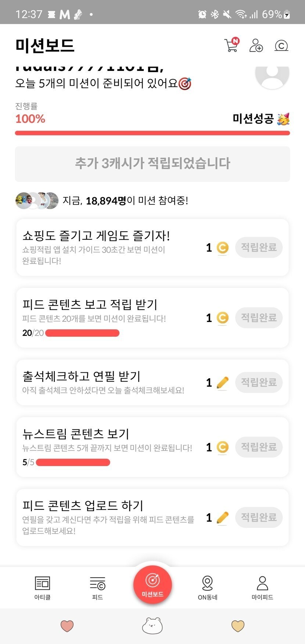Tap the pink heart icon at bottom

[67, 626]
